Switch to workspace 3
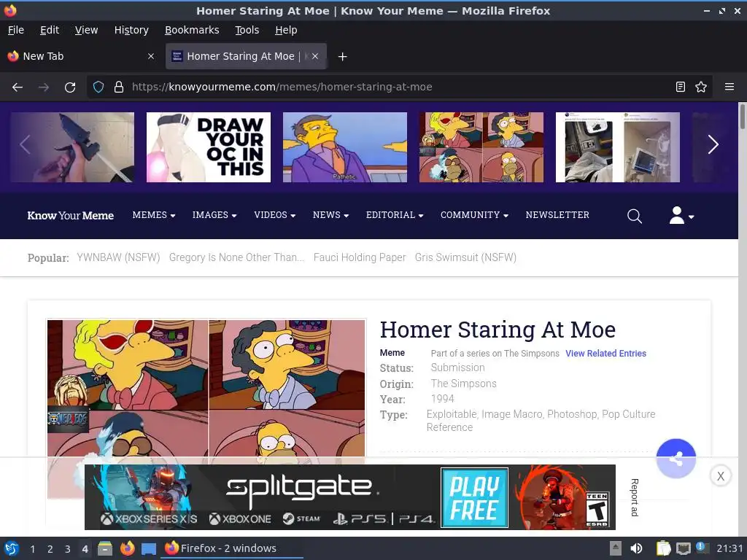Screen dimensions: 747x560 [68, 549]
